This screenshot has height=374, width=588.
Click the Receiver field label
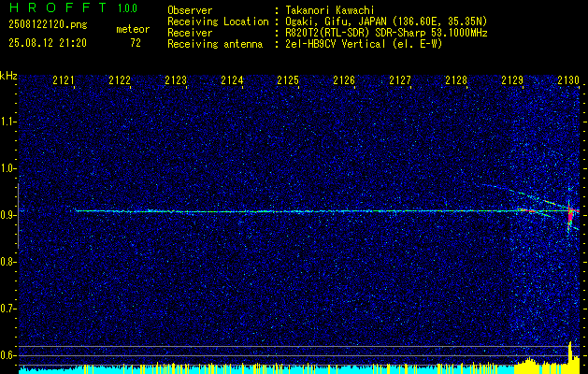(190, 33)
